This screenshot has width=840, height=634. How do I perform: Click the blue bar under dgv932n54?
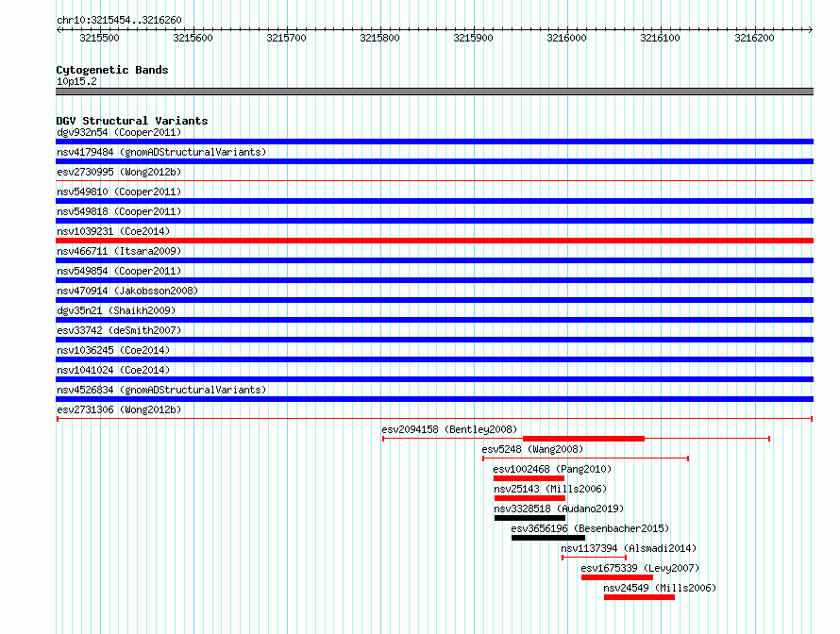434,142
